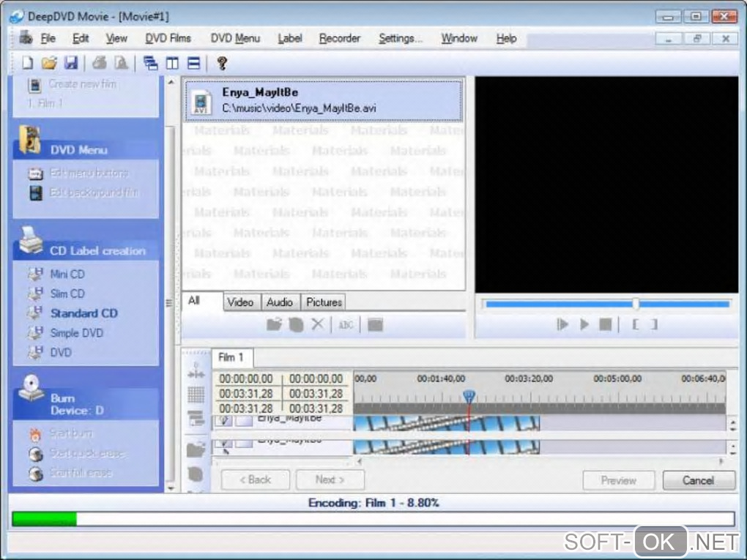Click the add materials folder icon

tap(274, 325)
